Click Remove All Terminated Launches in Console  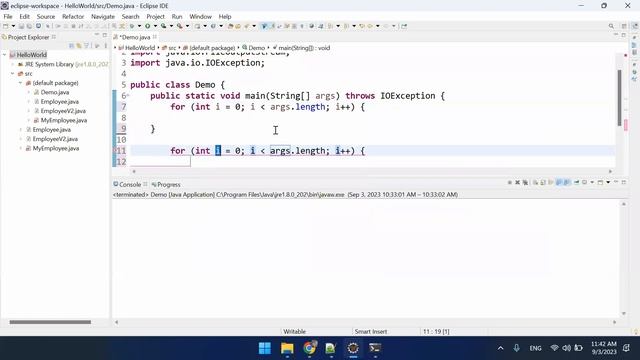click(525, 182)
